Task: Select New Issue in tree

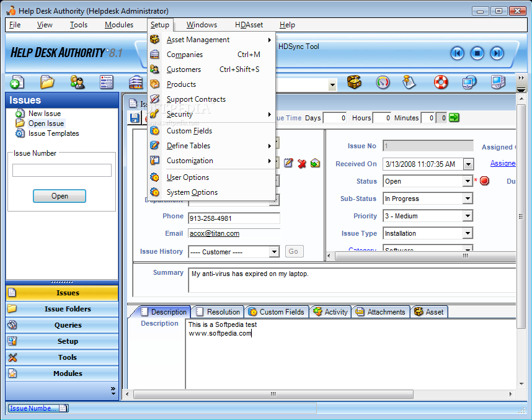Action: pyautogui.click(x=45, y=114)
